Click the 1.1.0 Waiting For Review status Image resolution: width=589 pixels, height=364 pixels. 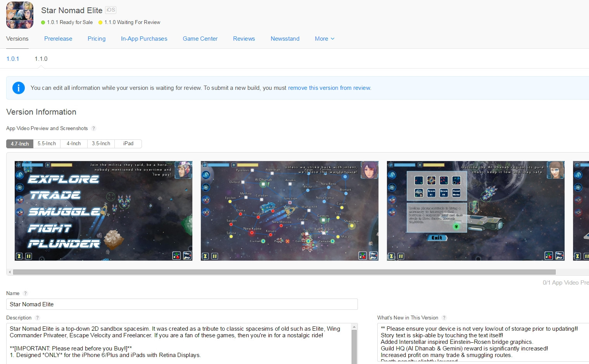[129, 22]
